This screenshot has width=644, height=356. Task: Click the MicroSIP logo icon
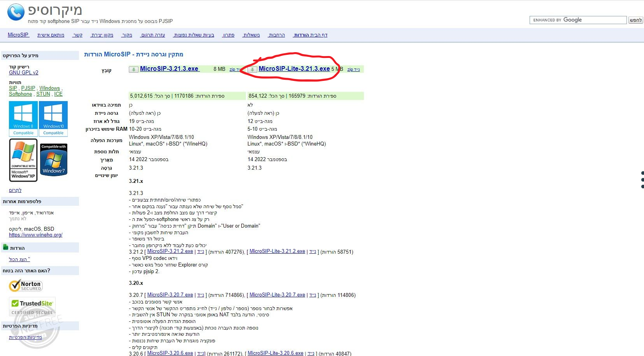[x=16, y=12]
